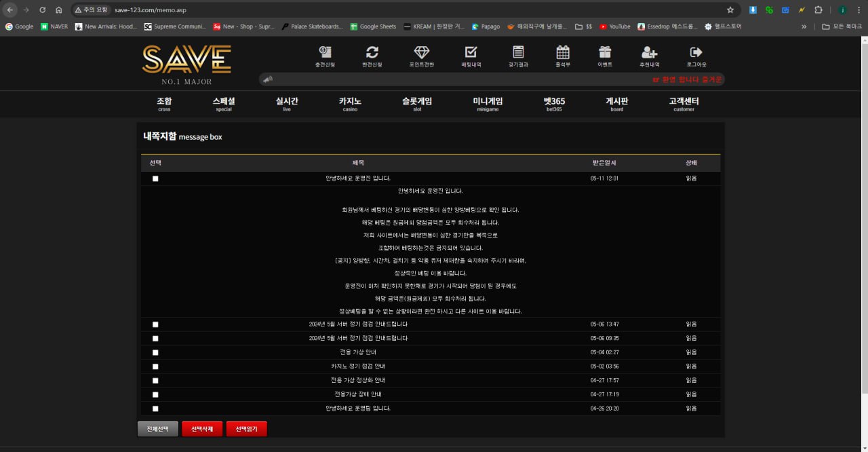Open the 조합 cross menu
The width and height of the screenshot is (868, 452).
(164, 104)
